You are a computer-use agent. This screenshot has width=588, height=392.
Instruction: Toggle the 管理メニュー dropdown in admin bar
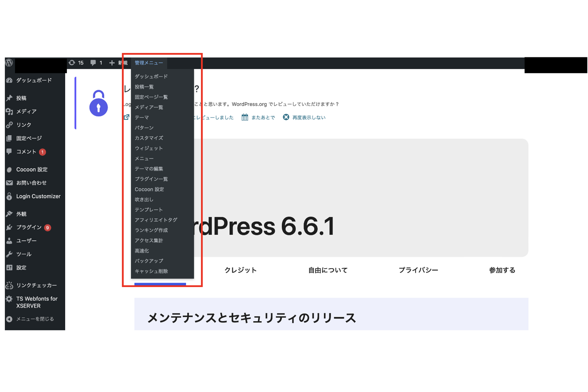coord(149,63)
